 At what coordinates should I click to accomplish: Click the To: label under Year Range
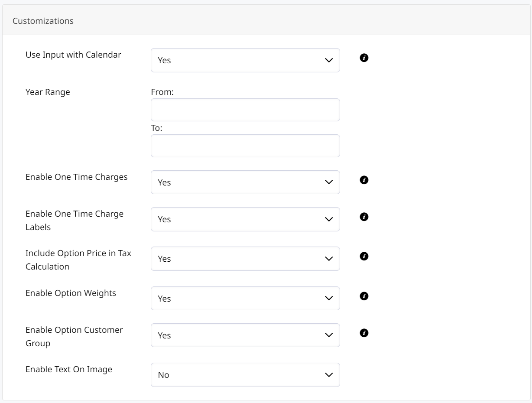coord(156,128)
